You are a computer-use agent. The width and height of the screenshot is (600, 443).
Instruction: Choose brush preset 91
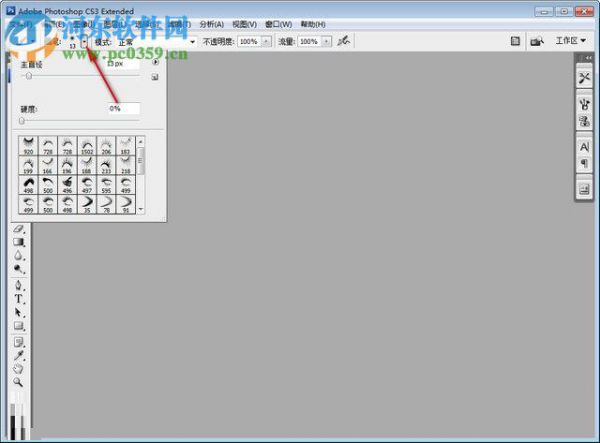point(126,204)
